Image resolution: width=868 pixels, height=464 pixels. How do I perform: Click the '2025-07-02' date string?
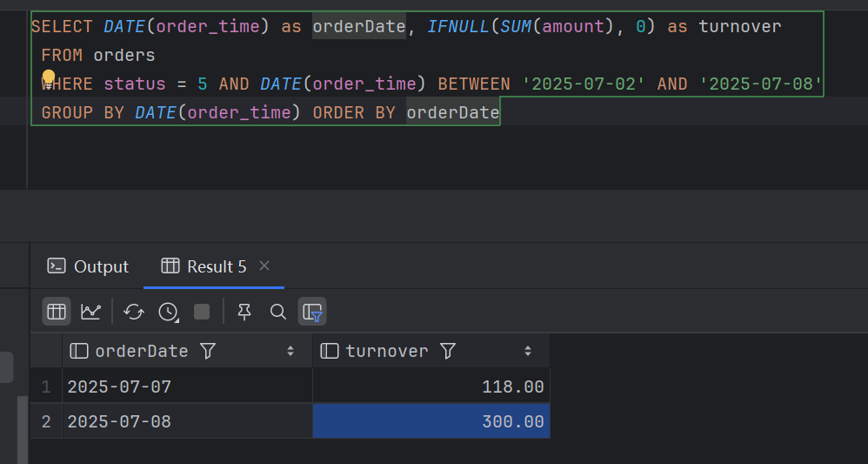(584, 84)
